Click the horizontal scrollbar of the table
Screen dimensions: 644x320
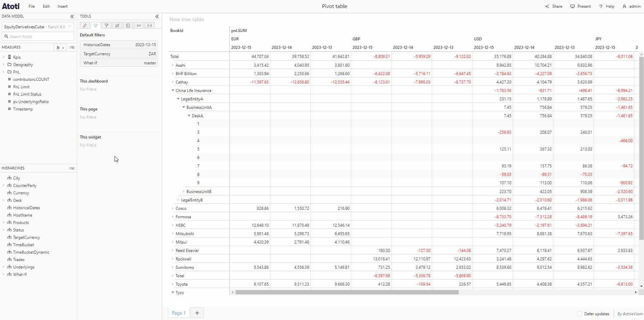click(x=347, y=292)
